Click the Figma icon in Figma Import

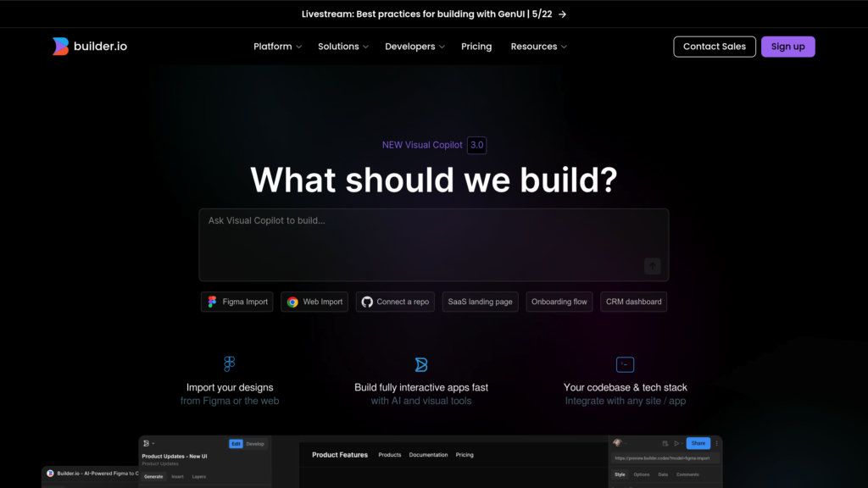[x=212, y=302]
